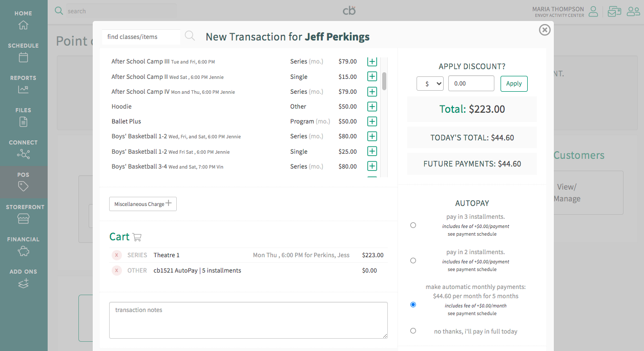Screen dimensions: 644x351
Task: Go to Reports in the sidebar
Action: click(x=23, y=85)
